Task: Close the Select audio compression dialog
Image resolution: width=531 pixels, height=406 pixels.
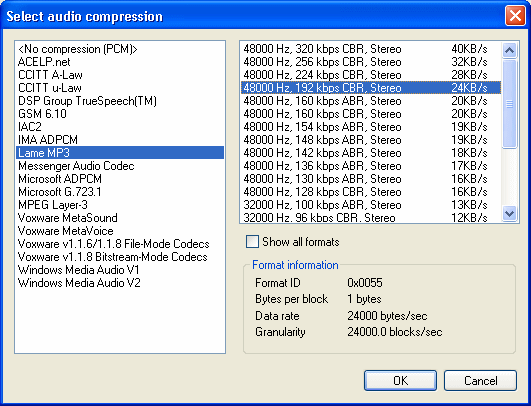Action: (515, 16)
